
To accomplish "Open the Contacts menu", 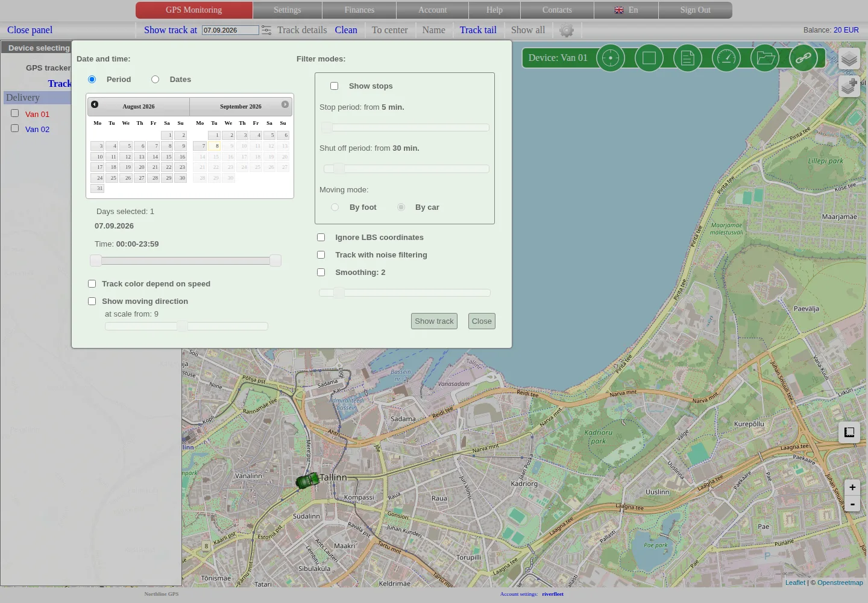I will tap(557, 10).
